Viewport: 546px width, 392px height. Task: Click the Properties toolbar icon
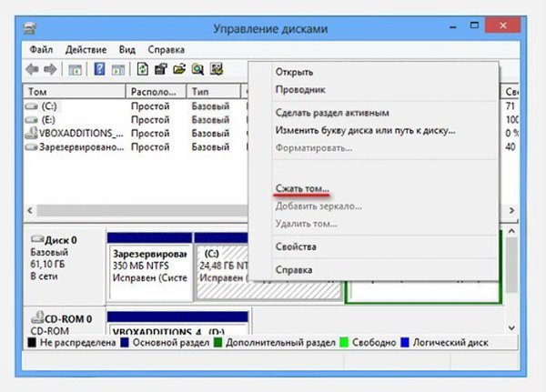coord(161,69)
